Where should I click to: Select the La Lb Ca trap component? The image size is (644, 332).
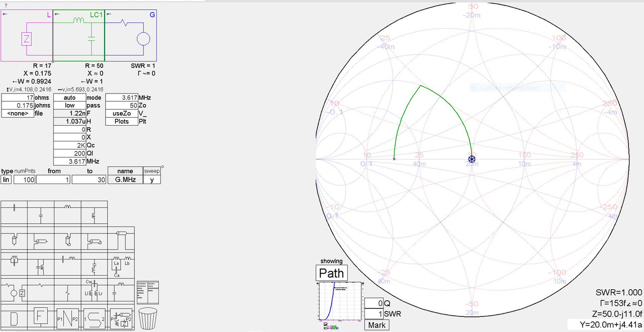tap(121, 266)
